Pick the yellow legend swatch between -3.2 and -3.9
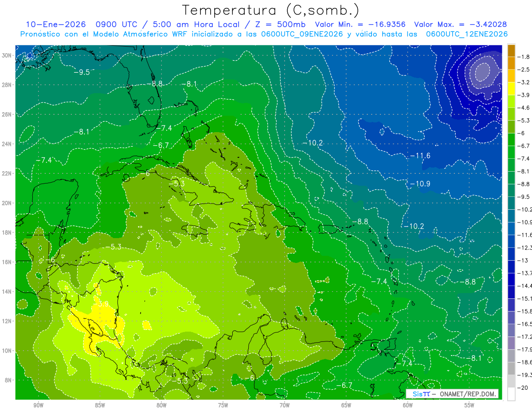Viewport: 532px width, 411px height. [511, 88]
